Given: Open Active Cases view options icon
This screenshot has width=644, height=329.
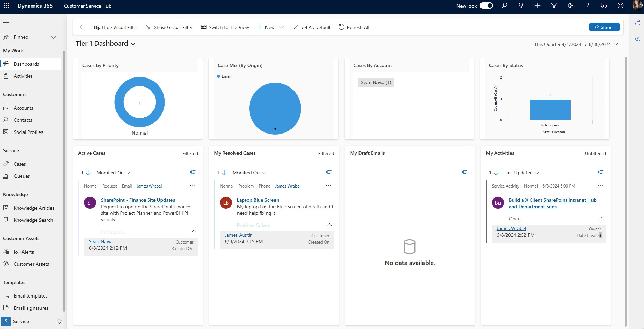Looking at the screenshot, I should point(193,172).
